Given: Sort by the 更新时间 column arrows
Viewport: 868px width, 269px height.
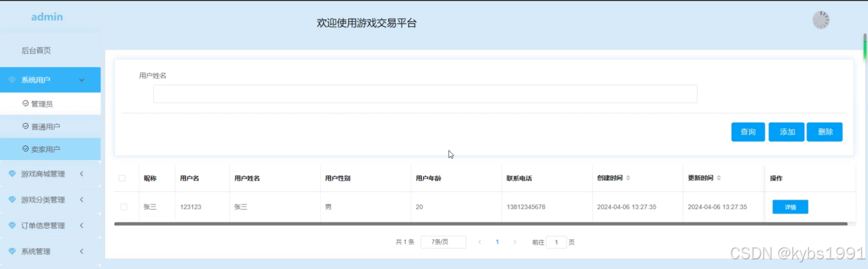Looking at the screenshot, I should pos(719,178).
